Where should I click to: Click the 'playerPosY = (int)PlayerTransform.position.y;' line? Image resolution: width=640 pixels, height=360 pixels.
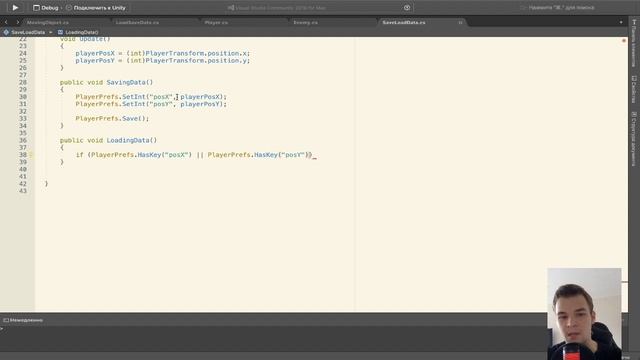[x=162, y=61]
